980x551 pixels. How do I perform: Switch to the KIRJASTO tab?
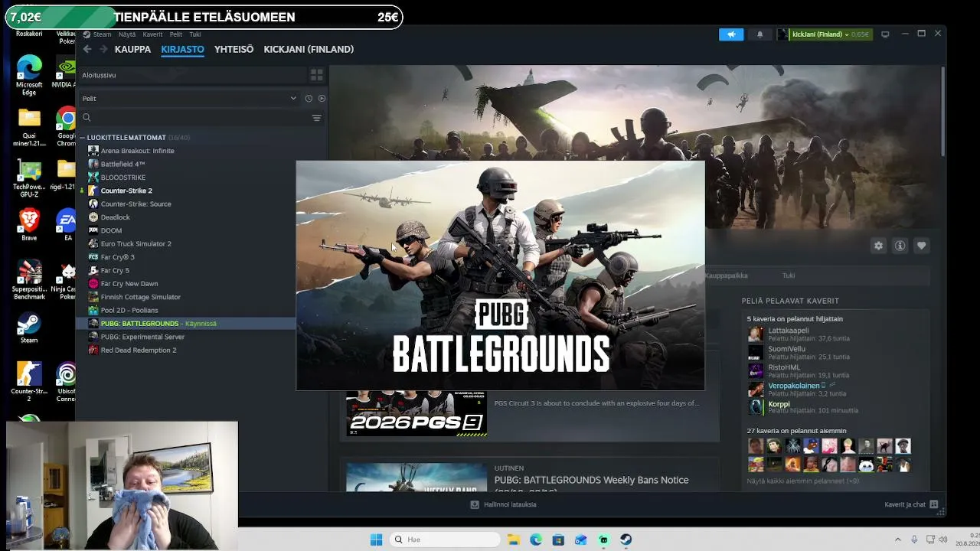point(182,49)
